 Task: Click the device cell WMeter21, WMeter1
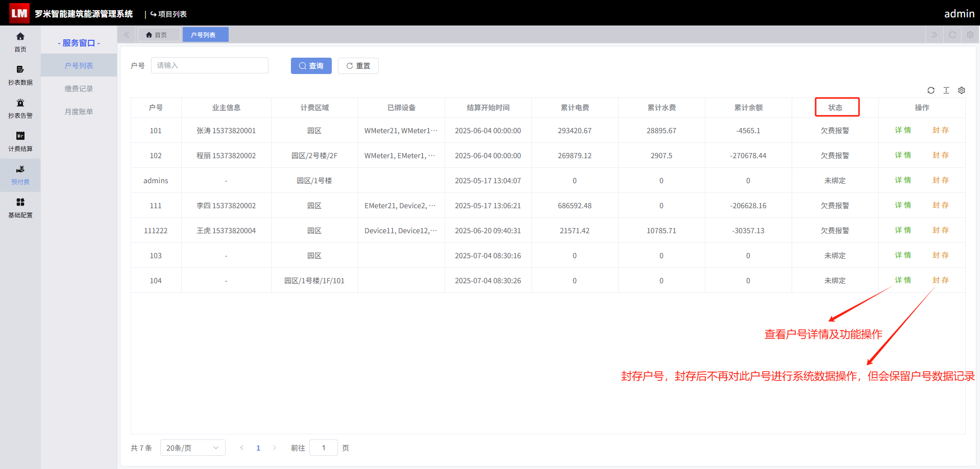click(401, 131)
